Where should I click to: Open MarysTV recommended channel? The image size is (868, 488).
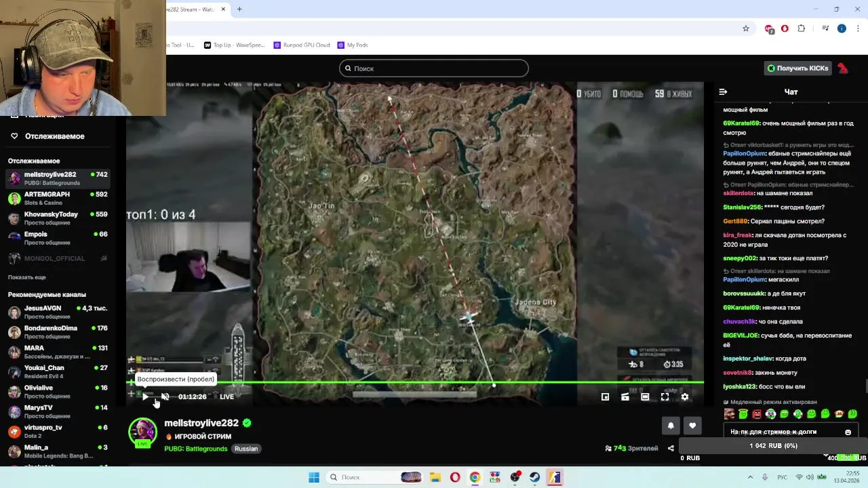[x=58, y=411]
